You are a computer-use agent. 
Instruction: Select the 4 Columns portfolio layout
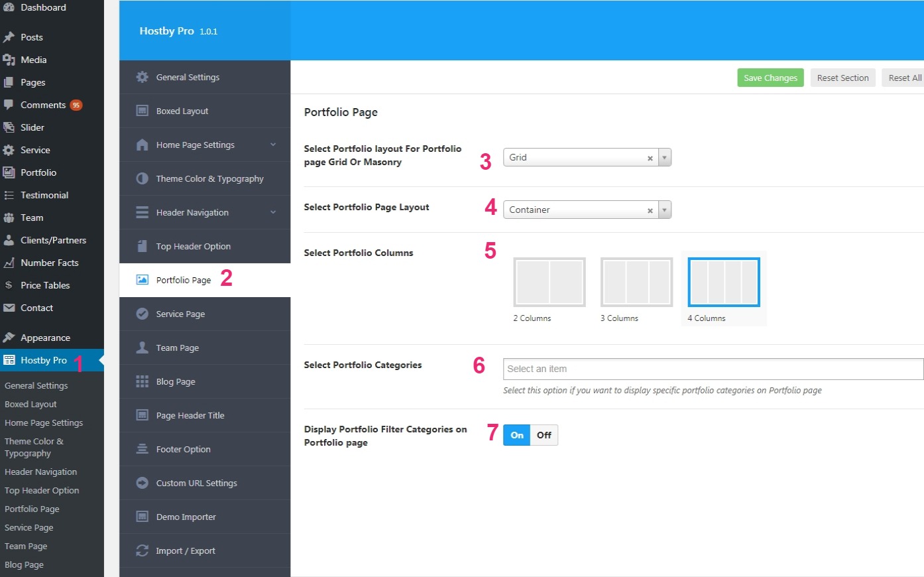[x=724, y=282]
